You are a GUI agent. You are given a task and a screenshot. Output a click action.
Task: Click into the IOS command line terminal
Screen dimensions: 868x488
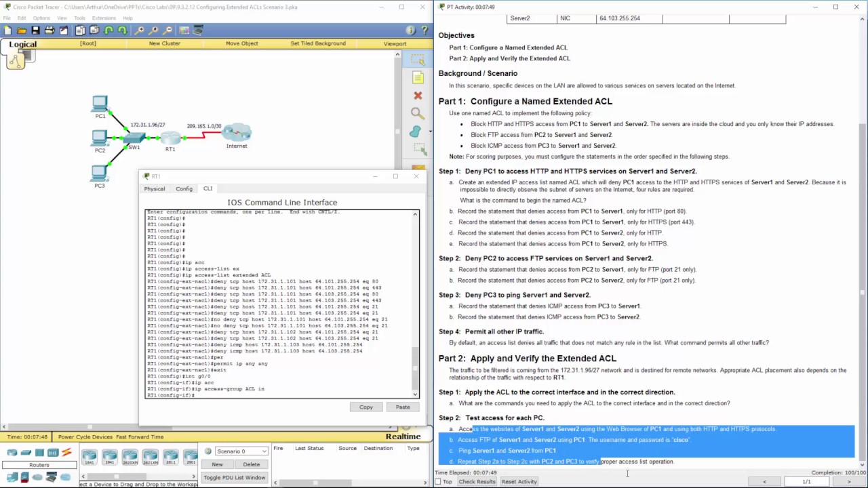(279, 303)
